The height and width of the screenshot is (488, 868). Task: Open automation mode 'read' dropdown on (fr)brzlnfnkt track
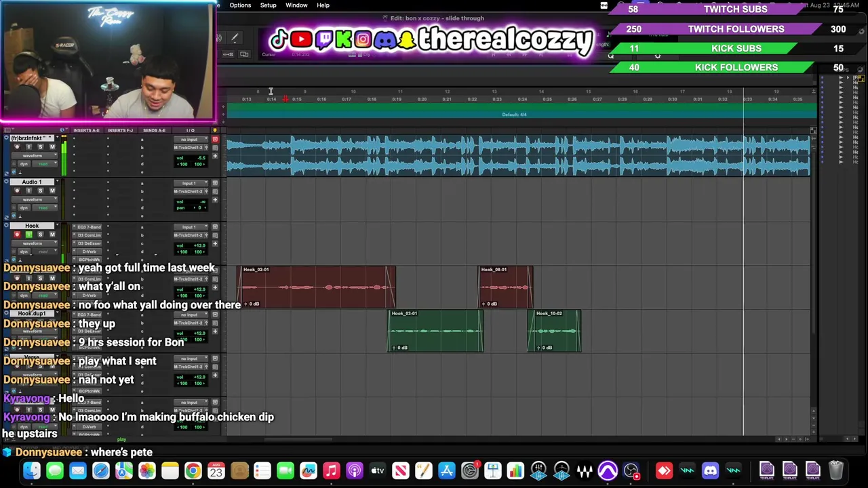pyautogui.click(x=45, y=164)
